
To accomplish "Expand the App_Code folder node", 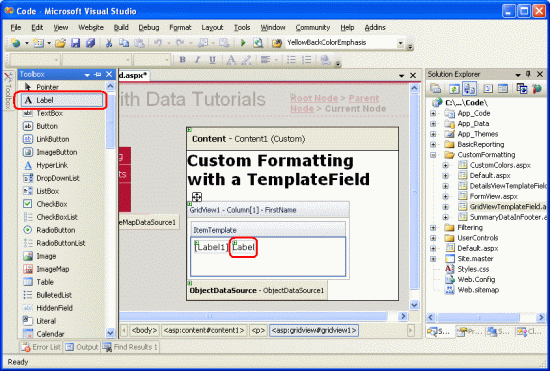I will 433,113.
